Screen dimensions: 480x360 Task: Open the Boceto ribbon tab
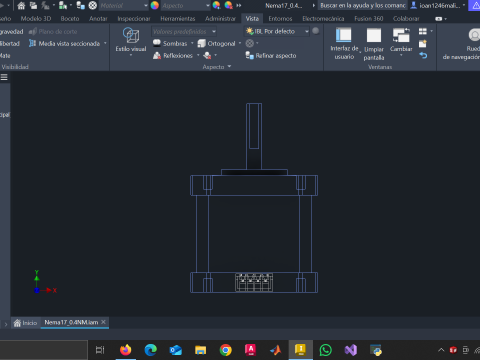[70, 19]
